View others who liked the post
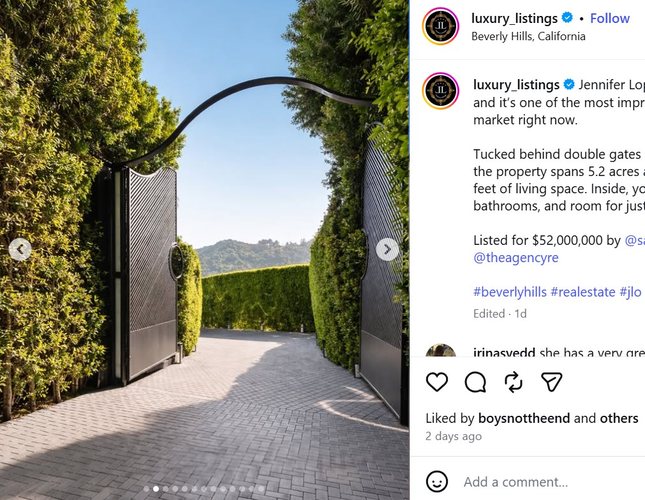The width and height of the screenshot is (645, 500). click(x=619, y=418)
